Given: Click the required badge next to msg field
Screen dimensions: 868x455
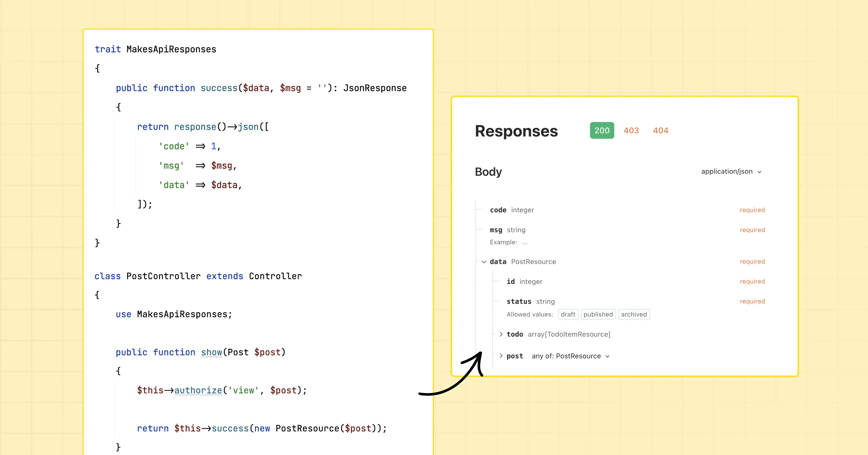Looking at the screenshot, I should (752, 229).
